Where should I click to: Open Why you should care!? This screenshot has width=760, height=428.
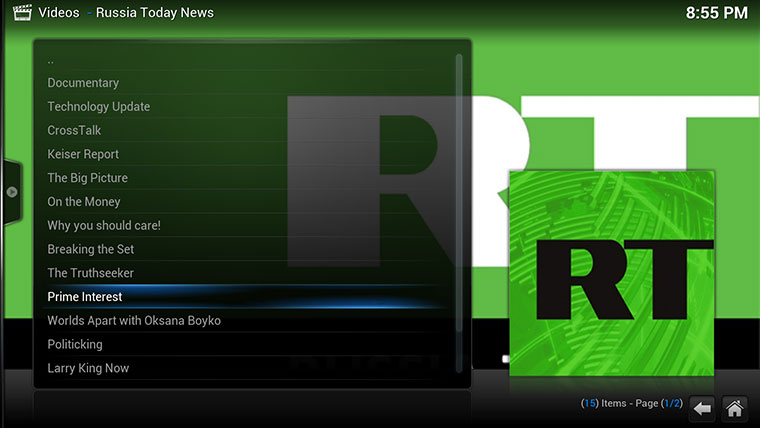246,225
